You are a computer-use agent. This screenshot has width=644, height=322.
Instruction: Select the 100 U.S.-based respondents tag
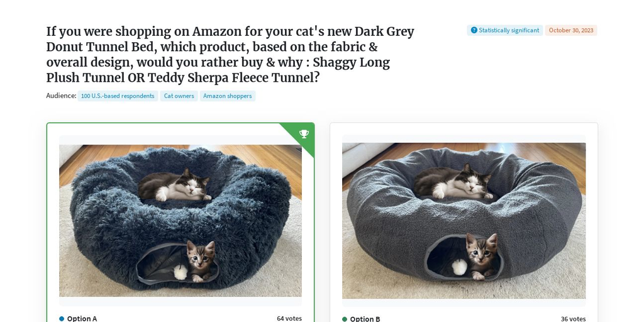[118, 96]
